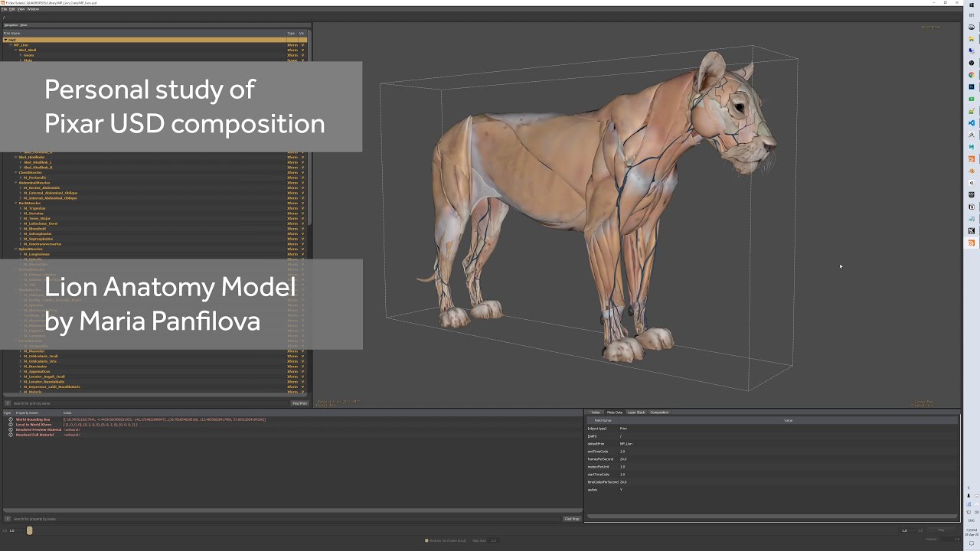980x551 pixels.
Task: Click the system clock in taskbar
Action: click(x=972, y=531)
